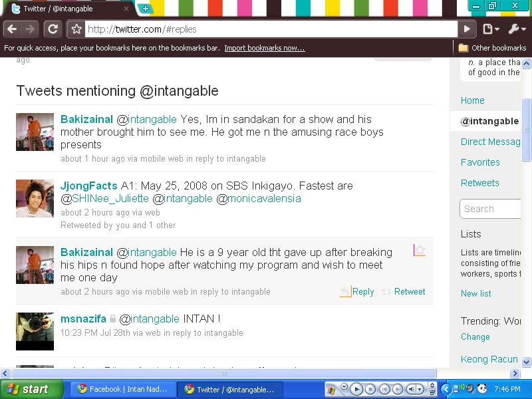The width and height of the screenshot is (532, 399).
Task: Switch to Twitter / @intangable taskbar button
Action: [x=231, y=389]
